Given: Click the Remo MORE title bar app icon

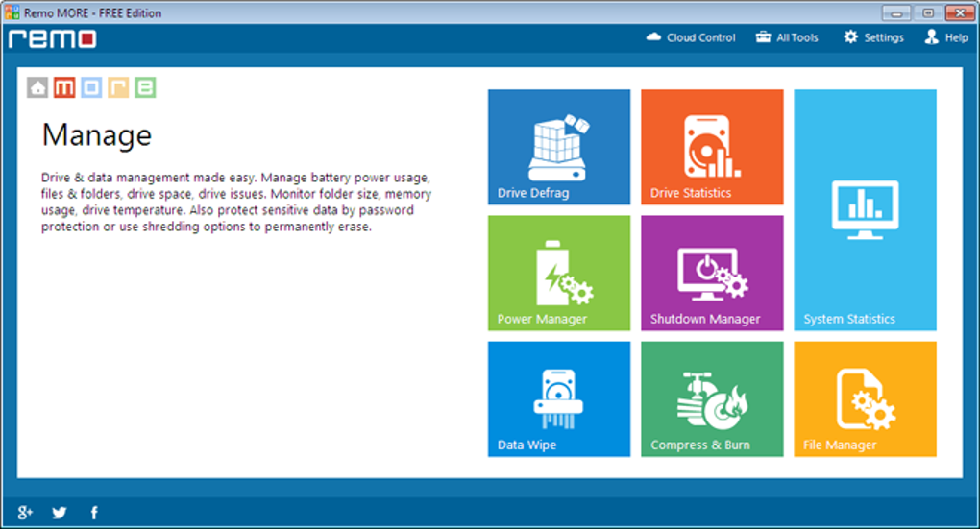Looking at the screenshot, I should tap(12, 12).
